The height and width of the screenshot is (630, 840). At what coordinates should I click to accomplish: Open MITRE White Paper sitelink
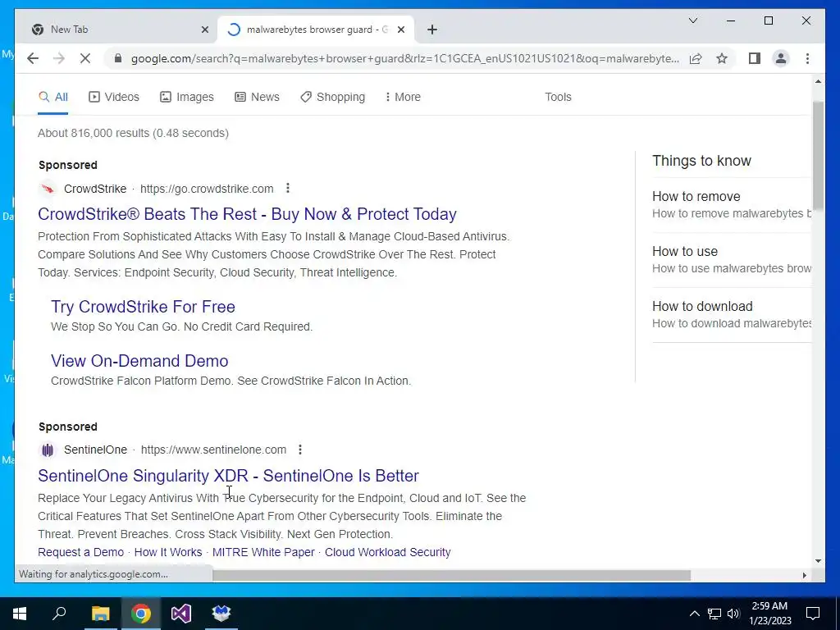[x=263, y=552]
